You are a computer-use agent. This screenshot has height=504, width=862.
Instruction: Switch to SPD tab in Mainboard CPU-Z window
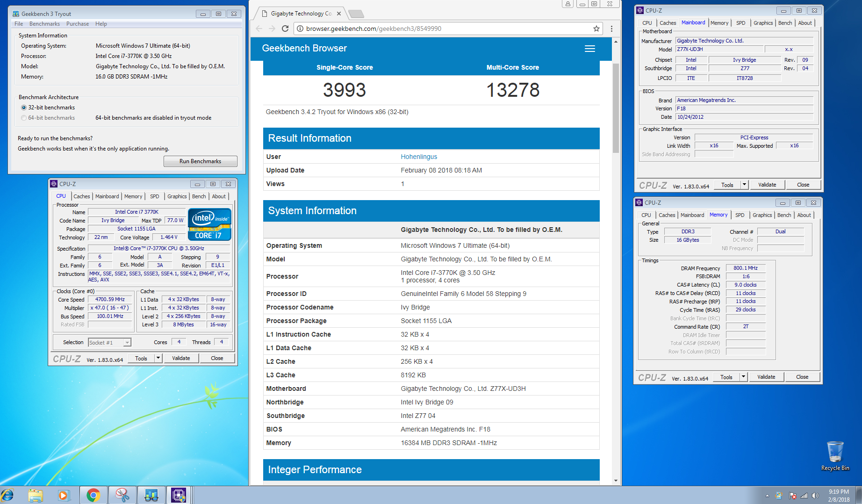[741, 23]
